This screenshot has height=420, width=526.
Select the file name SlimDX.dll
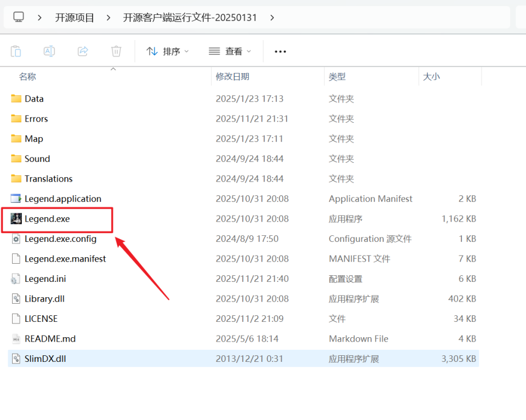point(45,359)
